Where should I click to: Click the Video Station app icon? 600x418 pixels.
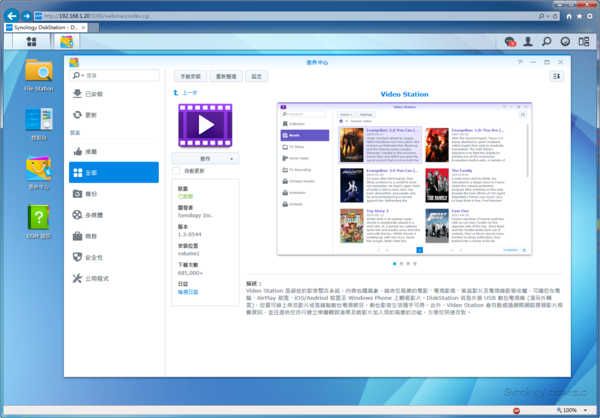pos(204,124)
